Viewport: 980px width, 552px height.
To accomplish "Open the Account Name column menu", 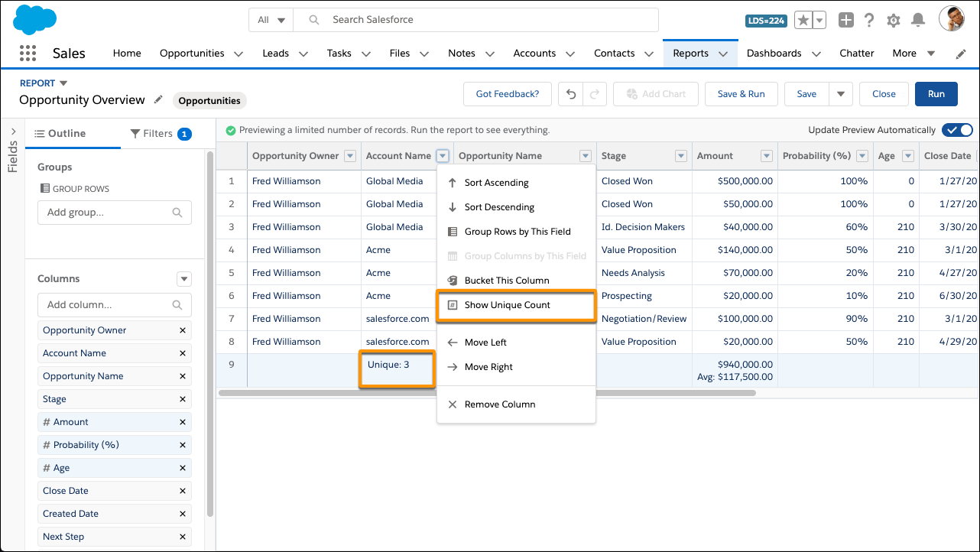I will click(441, 155).
